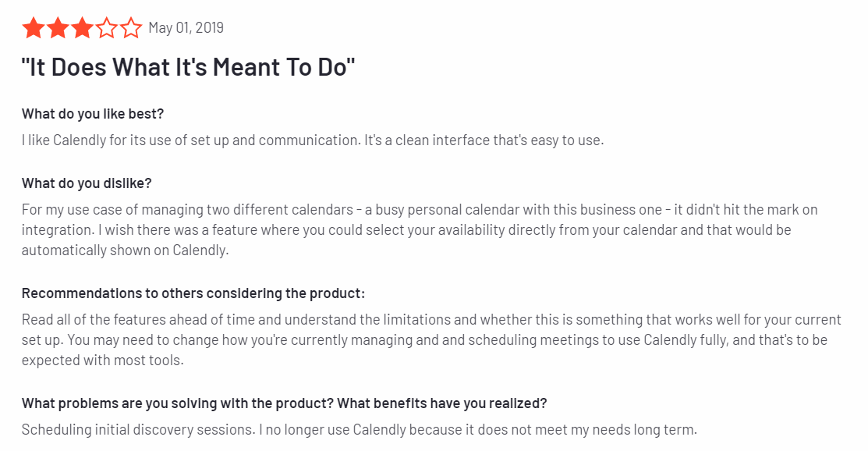Screen dimensions: 868x451
Task: Click the first filled rating star
Action: (34, 29)
